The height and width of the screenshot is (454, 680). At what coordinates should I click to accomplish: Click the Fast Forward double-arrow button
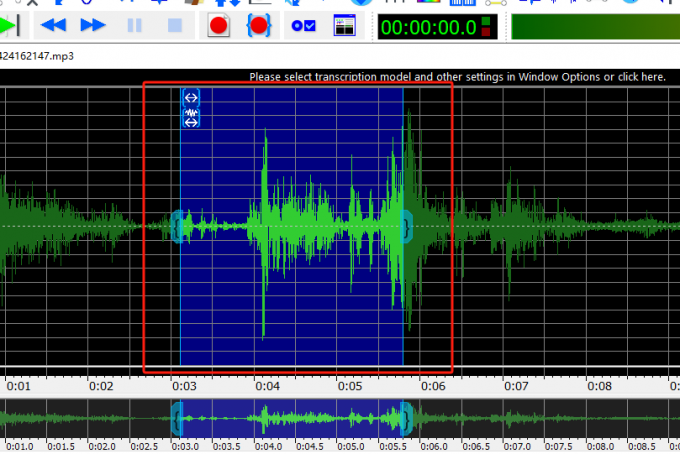click(x=93, y=25)
